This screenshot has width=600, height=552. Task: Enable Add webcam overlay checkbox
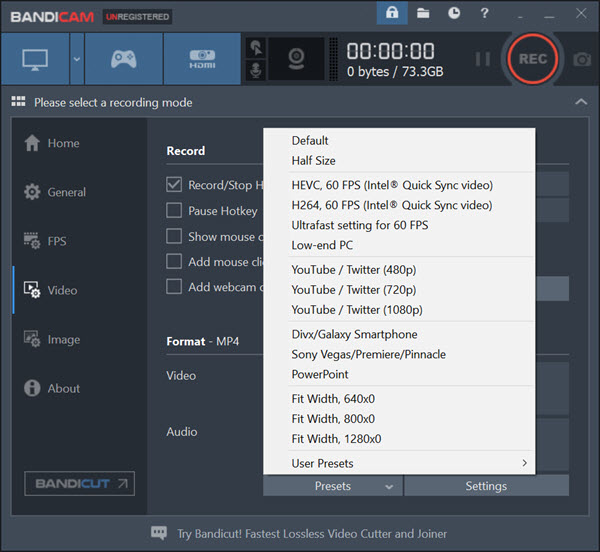point(174,287)
